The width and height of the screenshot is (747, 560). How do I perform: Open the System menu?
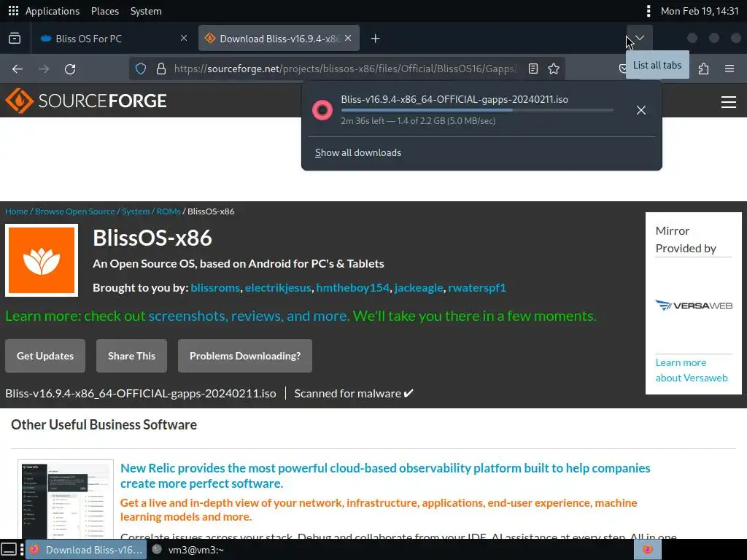coord(146,11)
